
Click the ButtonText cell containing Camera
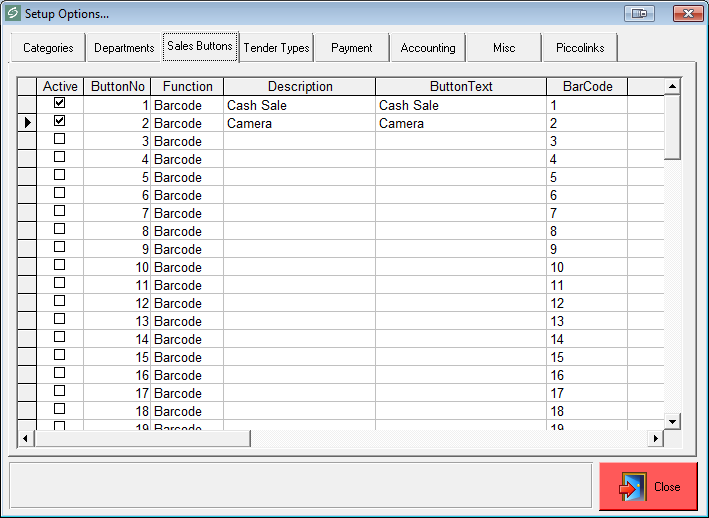460,123
